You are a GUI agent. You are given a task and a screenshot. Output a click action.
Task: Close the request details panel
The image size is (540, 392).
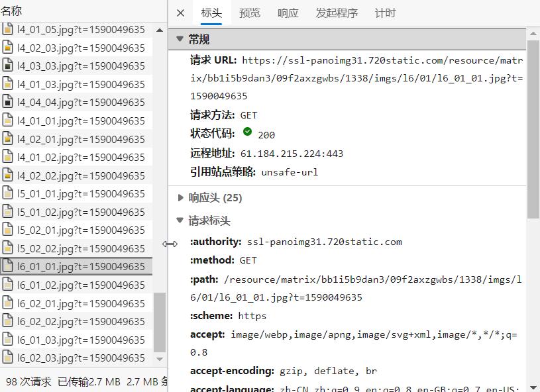point(180,13)
